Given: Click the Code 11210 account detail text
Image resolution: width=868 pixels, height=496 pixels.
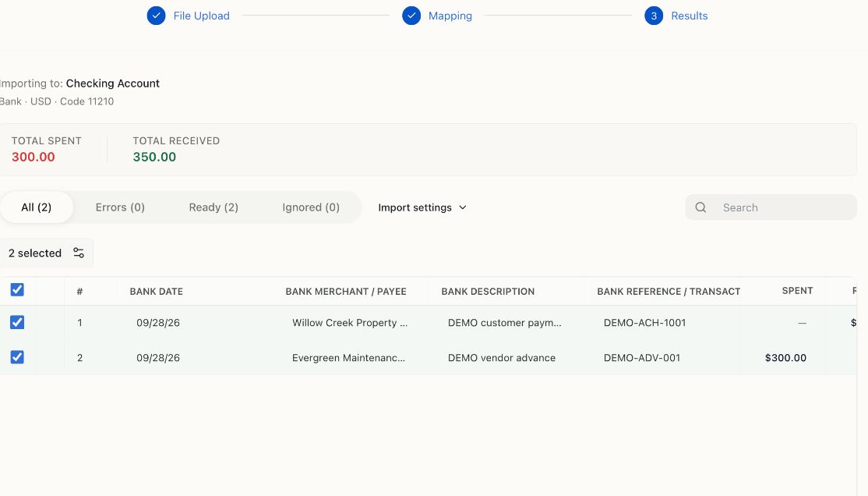Looking at the screenshot, I should pos(87,101).
